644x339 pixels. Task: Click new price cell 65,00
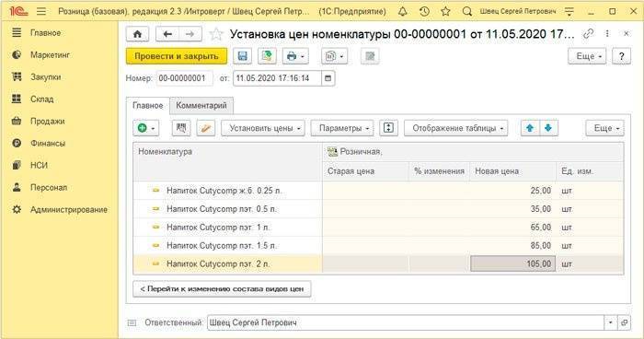tap(513, 228)
